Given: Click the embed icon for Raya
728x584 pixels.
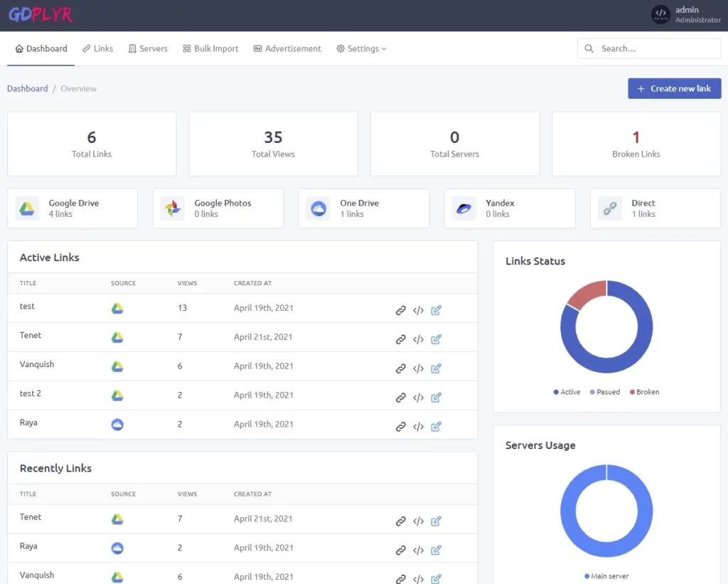Looking at the screenshot, I should click(x=418, y=426).
